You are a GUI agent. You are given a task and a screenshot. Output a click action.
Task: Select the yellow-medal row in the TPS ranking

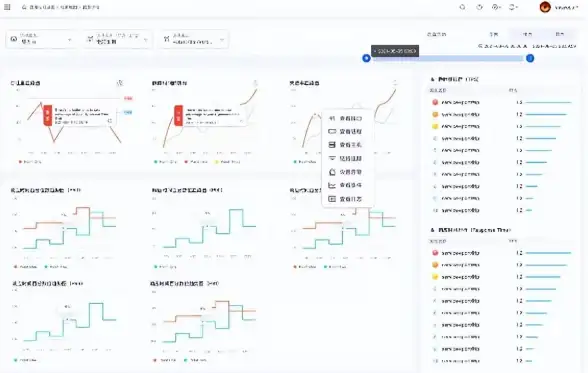pyautogui.click(x=502, y=126)
